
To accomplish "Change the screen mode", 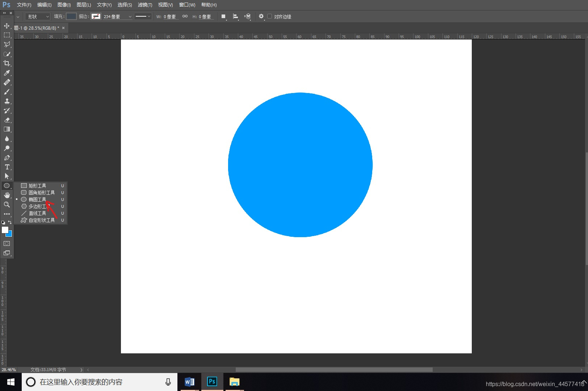I will click(x=7, y=253).
